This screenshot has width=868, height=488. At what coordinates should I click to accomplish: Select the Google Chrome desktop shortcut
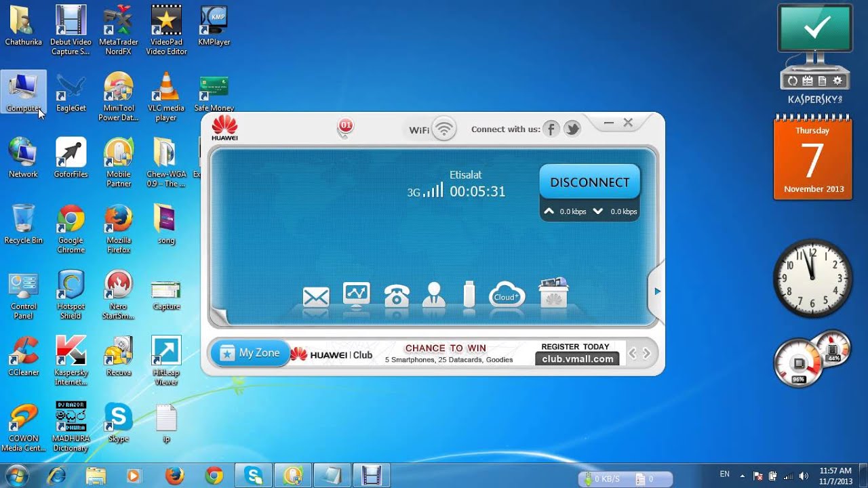click(x=71, y=229)
